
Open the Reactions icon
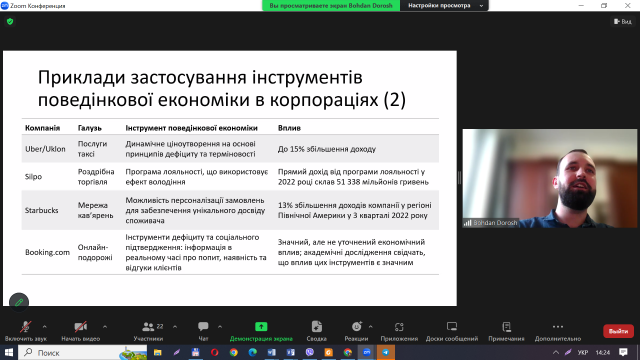coord(356,327)
